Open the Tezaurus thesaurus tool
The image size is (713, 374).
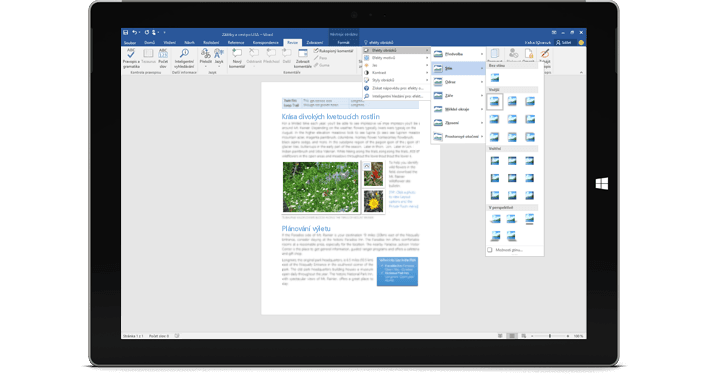pos(148,56)
